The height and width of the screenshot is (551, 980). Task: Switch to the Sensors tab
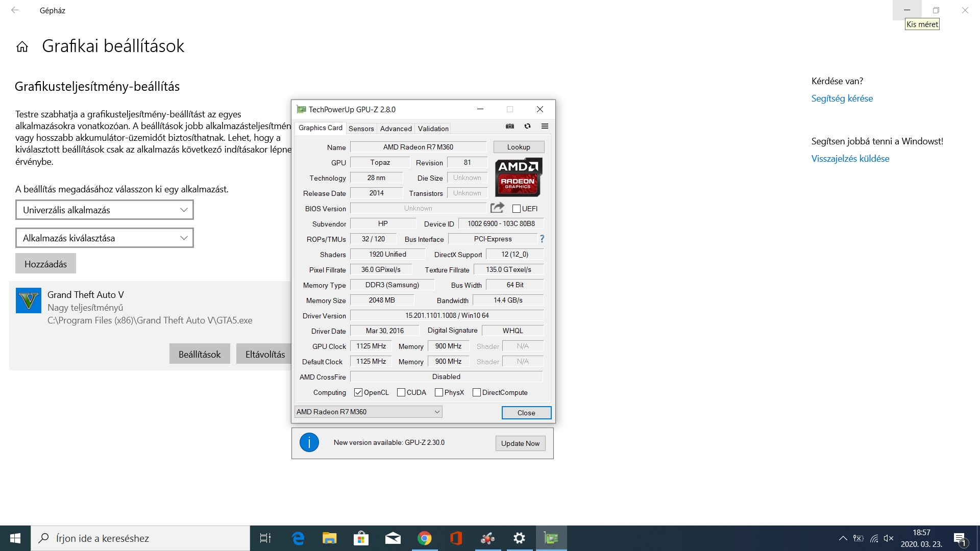(x=361, y=129)
